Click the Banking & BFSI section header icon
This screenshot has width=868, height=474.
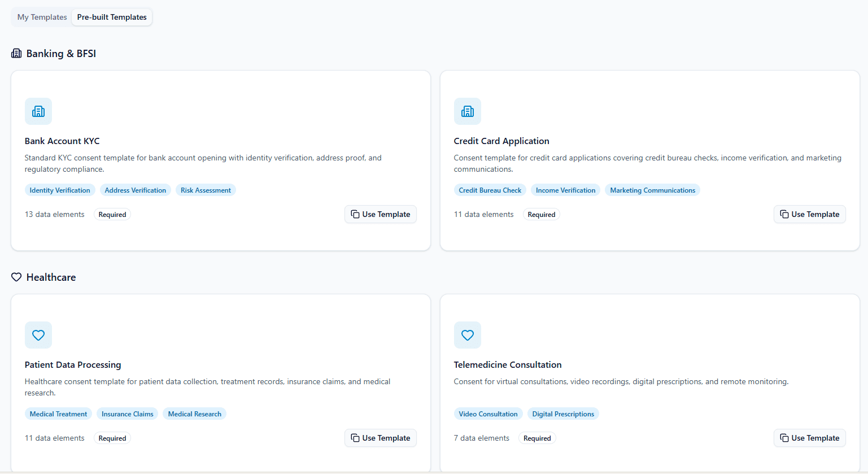(x=16, y=53)
